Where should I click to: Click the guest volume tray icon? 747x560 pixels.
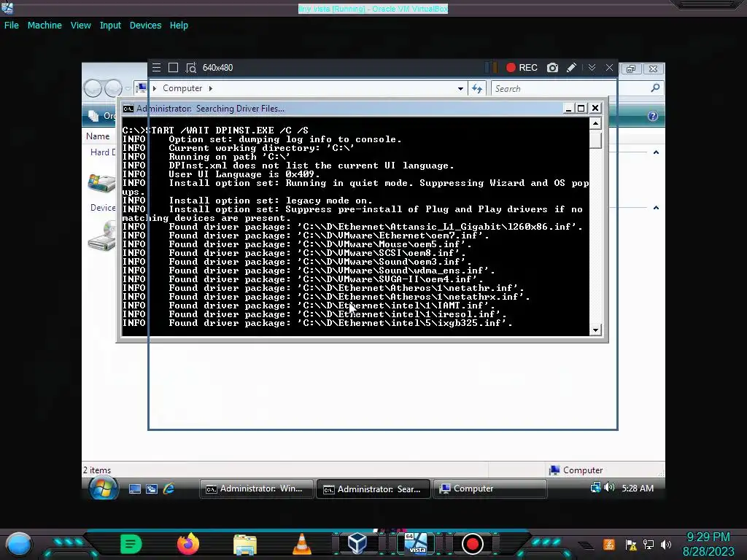[x=609, y=487]
